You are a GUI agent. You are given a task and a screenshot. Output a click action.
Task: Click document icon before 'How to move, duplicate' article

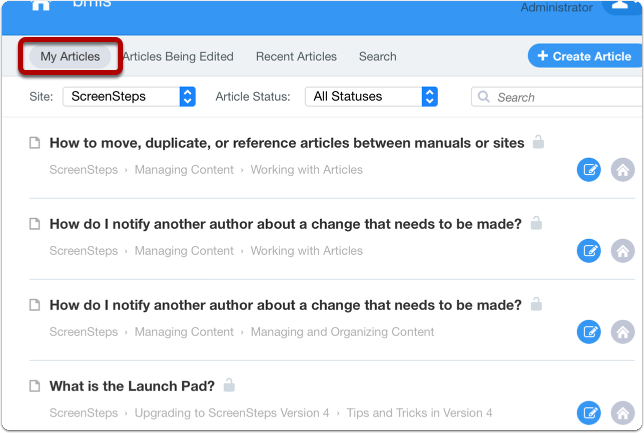[x=35, y=143]
